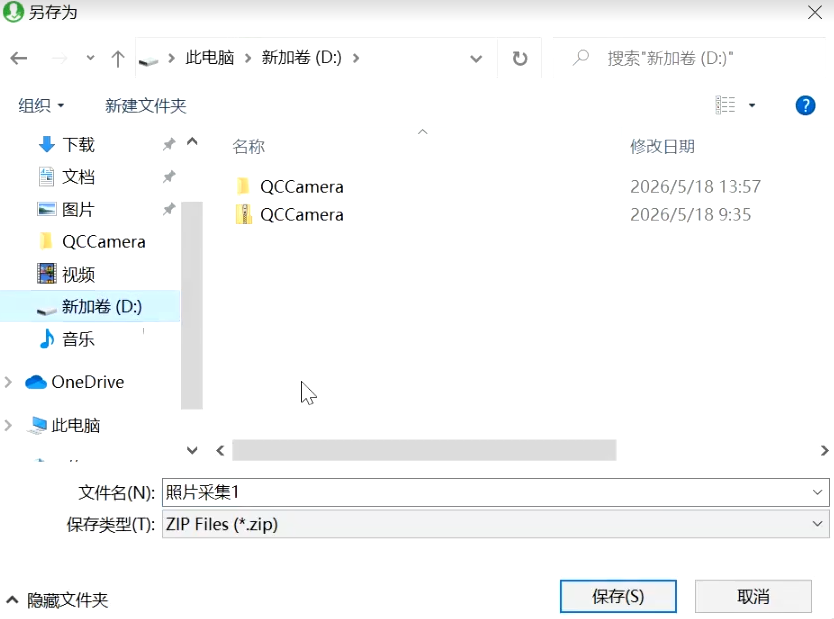This screenshot has width=834, height=619.
Task: Refresh the current folder listing
Action: click(x=520, y=58)
